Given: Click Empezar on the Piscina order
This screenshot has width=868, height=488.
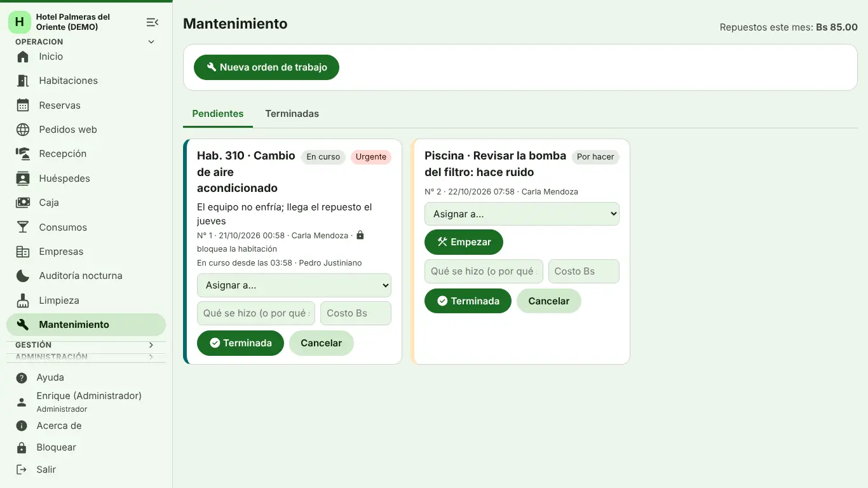Looking at the screenshot, I should tap(463, 242).
